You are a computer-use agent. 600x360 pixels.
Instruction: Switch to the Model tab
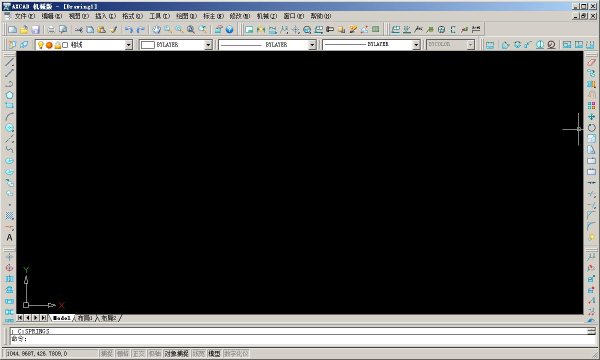(x=62, y=318)
